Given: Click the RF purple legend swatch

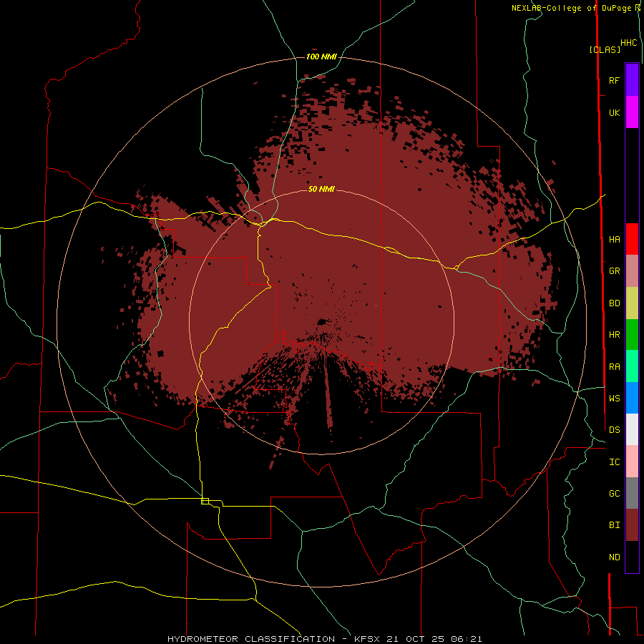Looking at the screenshot, I should tap(632, 80).
